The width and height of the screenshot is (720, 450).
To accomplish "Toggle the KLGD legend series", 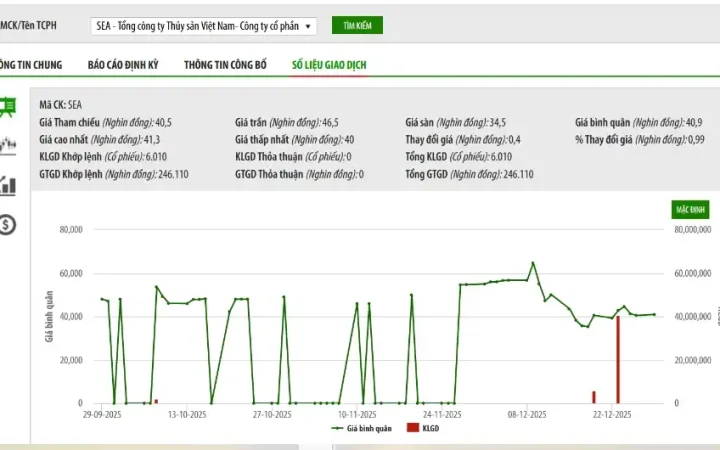I will coord(423,428).
